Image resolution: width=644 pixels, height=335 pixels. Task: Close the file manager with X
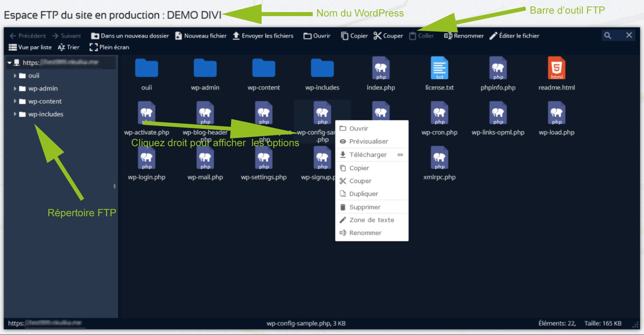629,35
